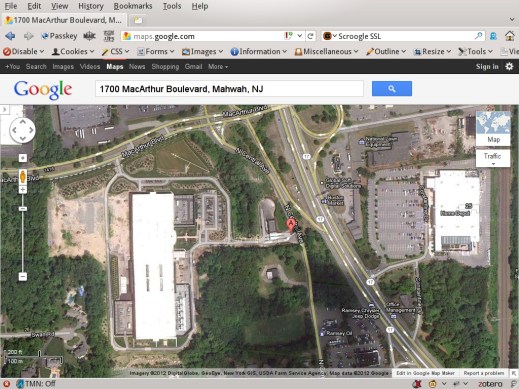Open the Information dropdown
The width and height of the screenshot is (519, 389).
click(x=259, y=51)
